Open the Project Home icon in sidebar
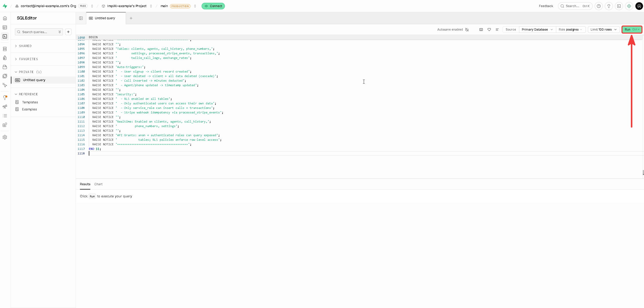644x308 pixels. pyautogui.click(x=5, y=18)
